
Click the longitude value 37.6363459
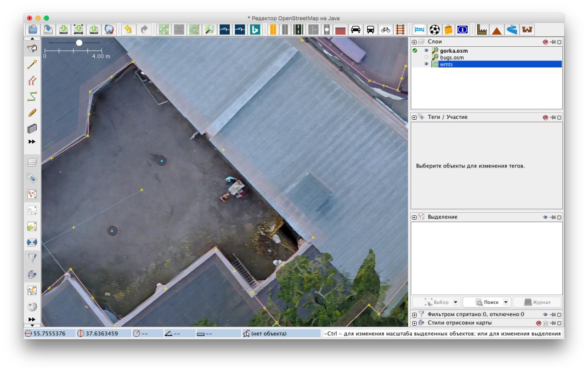tap(102, 334)
